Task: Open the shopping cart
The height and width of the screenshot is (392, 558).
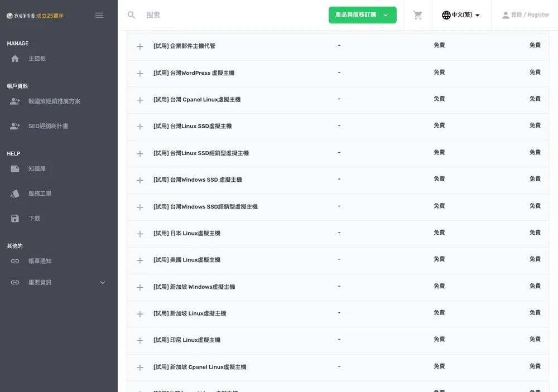Action: click(417, 15)
